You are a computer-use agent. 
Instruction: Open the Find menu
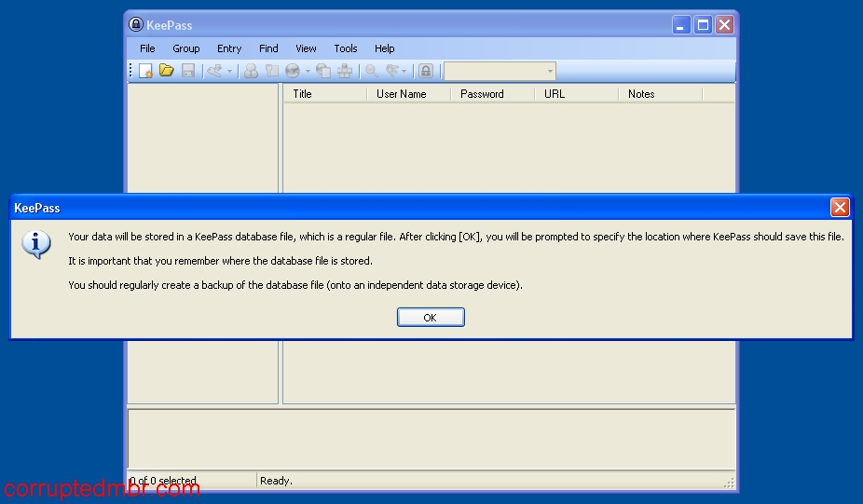[268, 48]
